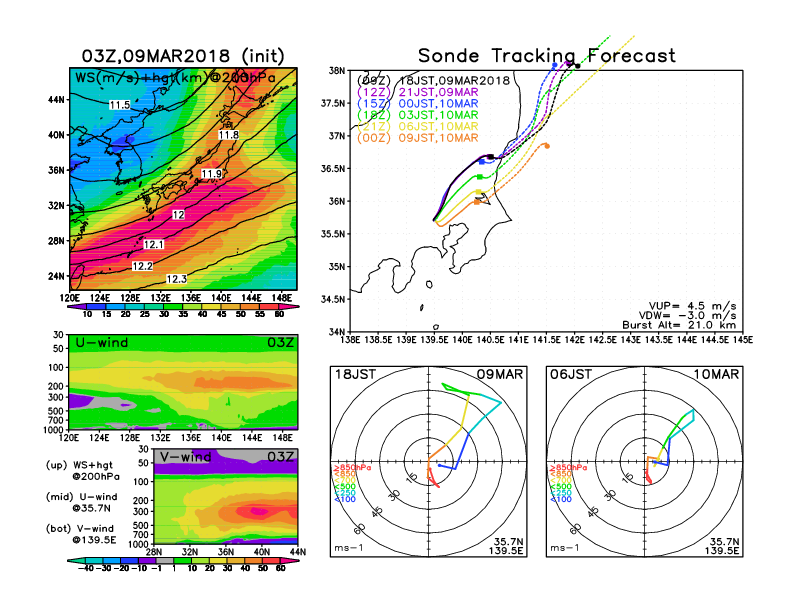Click '<100' legend in 06JST hodograph
The width and height of the screenshot is (792, 612).
[561, 499]
